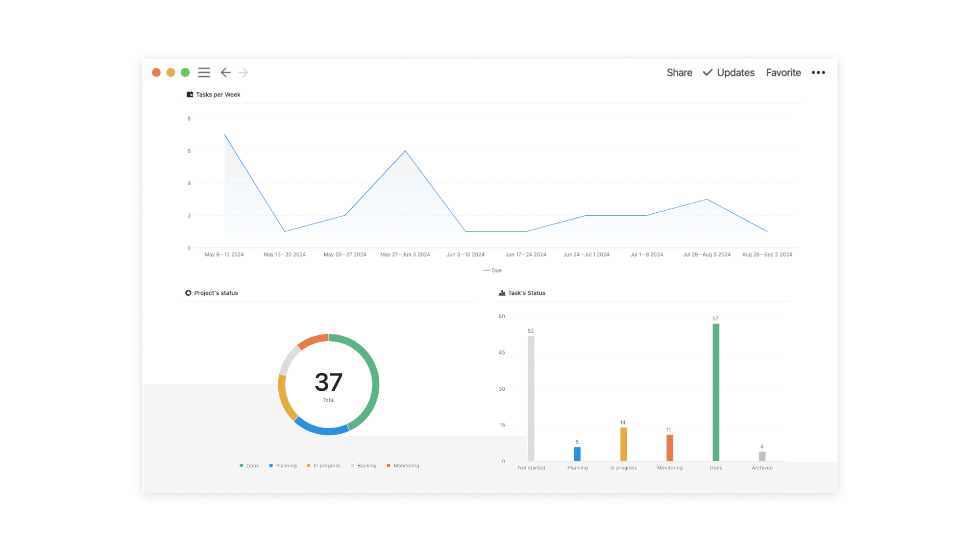Click the Not started bar showing 52
This screenshot has height=551, width=980.
point(531,398)
